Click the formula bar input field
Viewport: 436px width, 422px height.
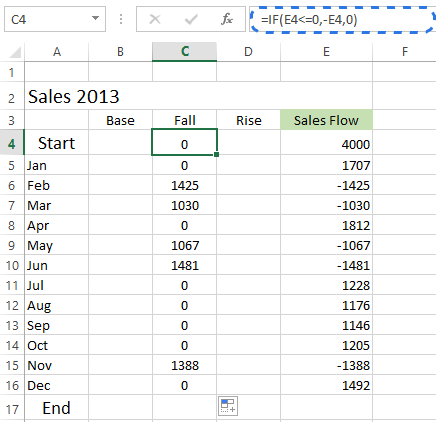click(x=343, y=20)
